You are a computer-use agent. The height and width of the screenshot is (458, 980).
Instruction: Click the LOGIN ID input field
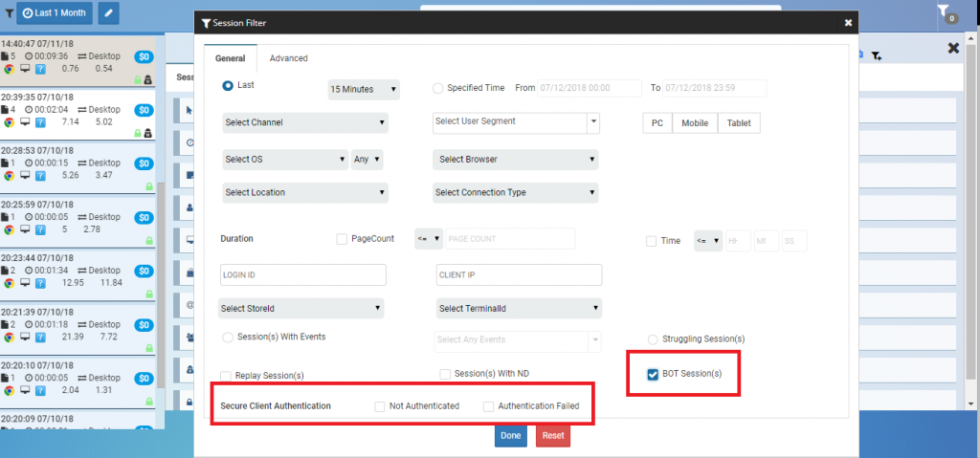point(302,275)
